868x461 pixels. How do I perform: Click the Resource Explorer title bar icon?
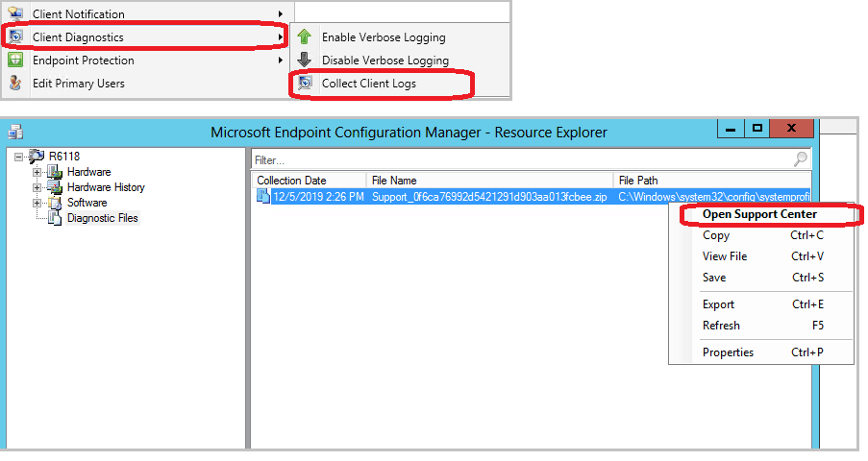(15, 132)
